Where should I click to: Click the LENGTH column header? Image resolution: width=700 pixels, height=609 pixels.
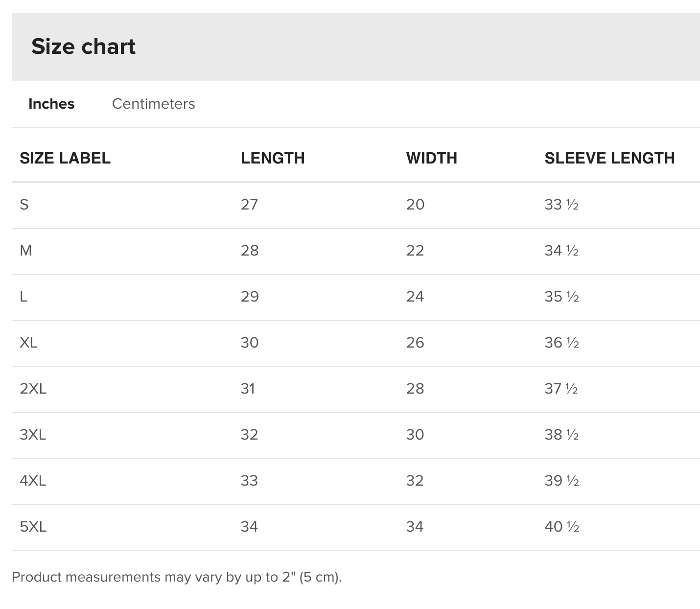(273, 158)
